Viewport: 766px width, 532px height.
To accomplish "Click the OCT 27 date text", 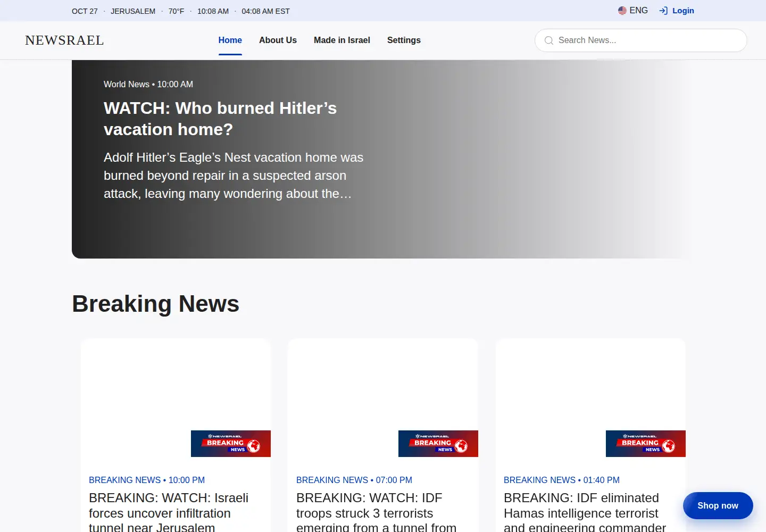I will click(x=85, y=11).
